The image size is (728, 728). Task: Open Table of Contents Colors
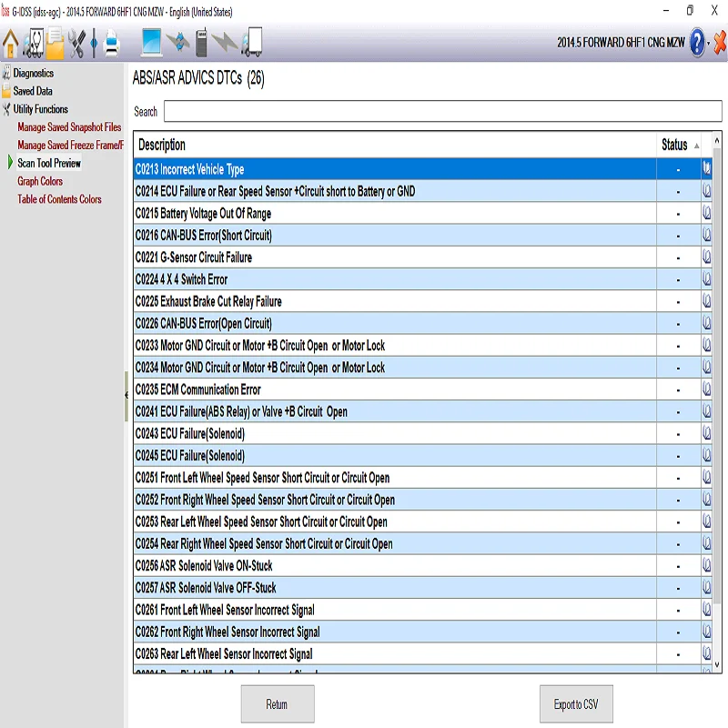(59, 199)
